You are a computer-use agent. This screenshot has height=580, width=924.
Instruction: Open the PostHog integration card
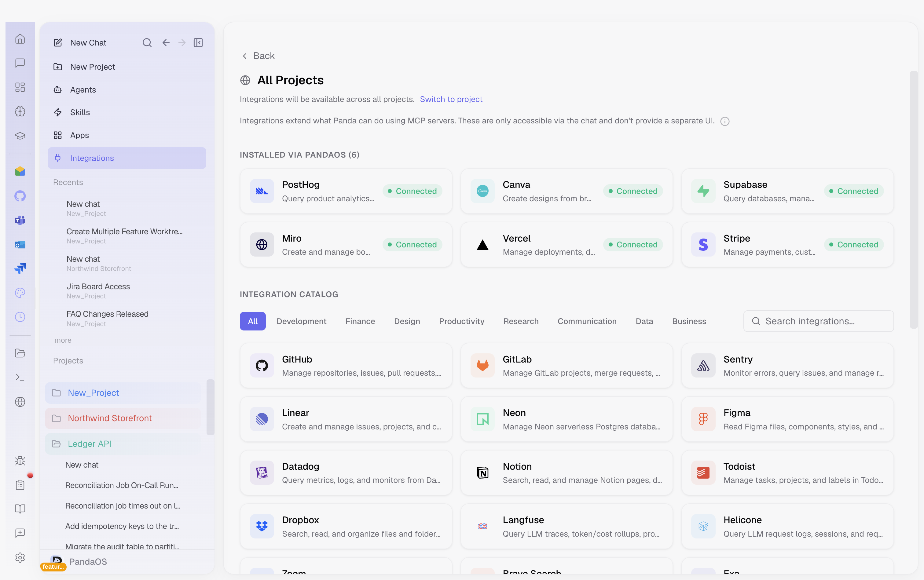(346, 191)
